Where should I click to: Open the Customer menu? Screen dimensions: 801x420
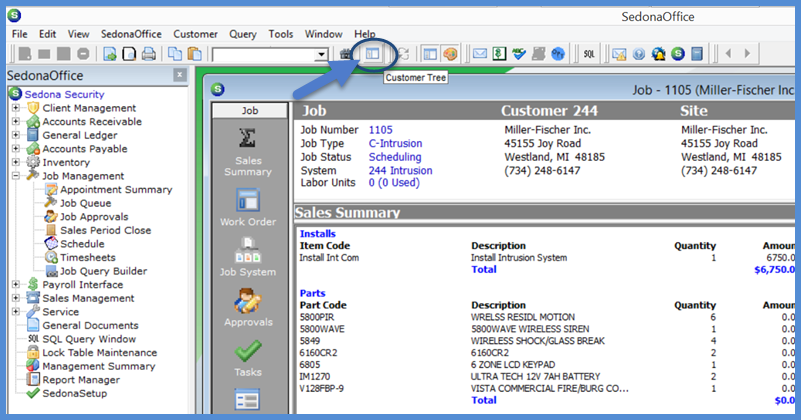click(x=195, y=34)
